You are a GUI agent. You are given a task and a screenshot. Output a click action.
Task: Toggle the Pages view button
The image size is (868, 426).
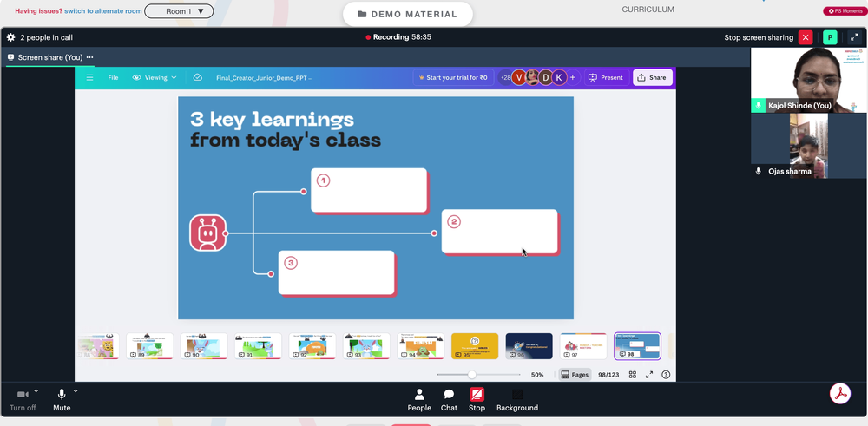[575, 375]
